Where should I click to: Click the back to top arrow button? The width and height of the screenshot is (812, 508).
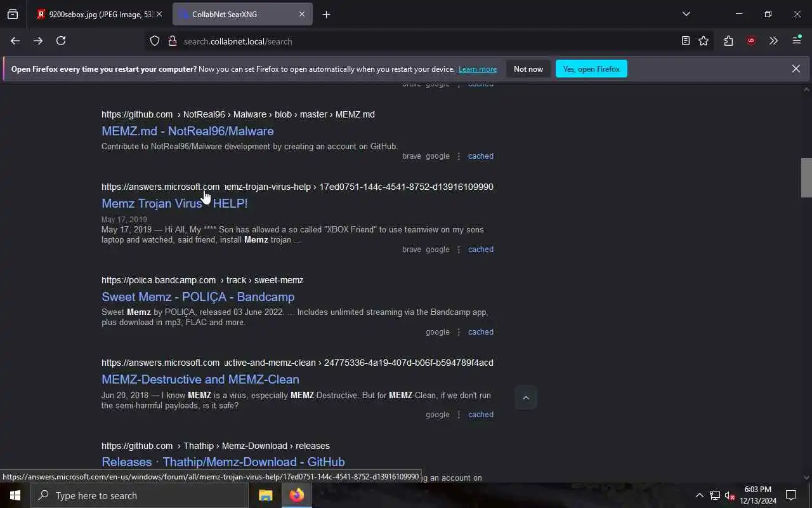[525, 398]
